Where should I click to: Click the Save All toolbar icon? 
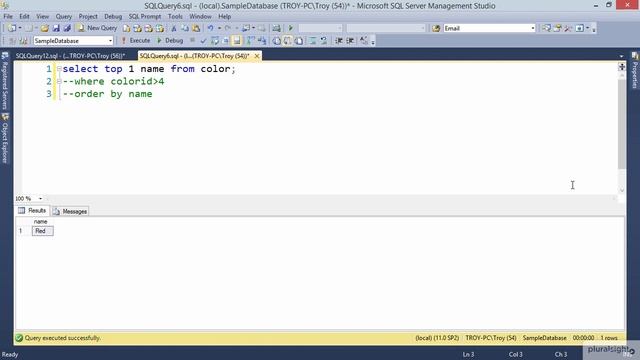(67, 28)
